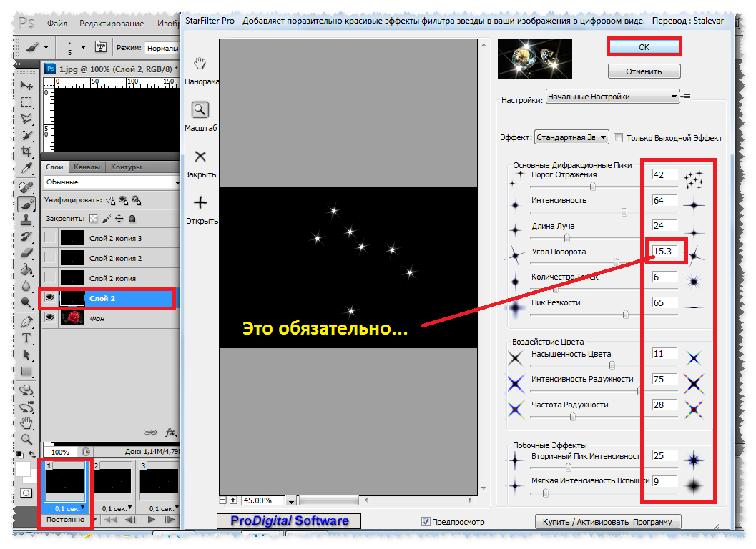Select the Quick Selection tool
The width and height of the screenshot is (756, 549).
[26, 135]
